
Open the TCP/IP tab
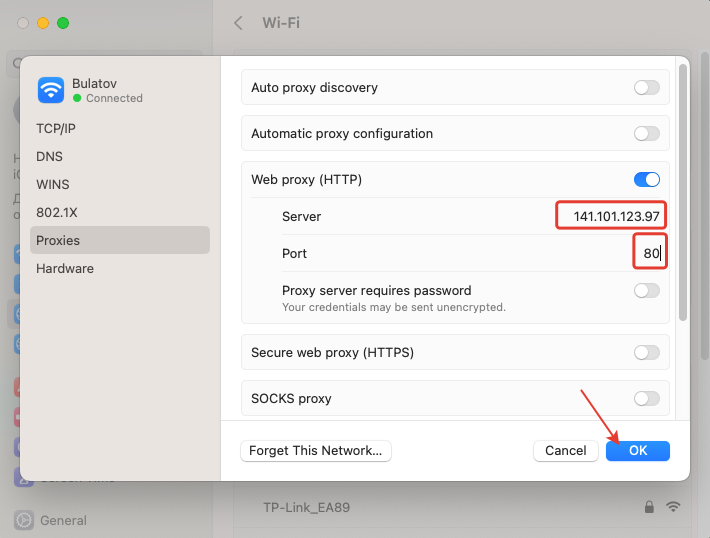(56, 129)
